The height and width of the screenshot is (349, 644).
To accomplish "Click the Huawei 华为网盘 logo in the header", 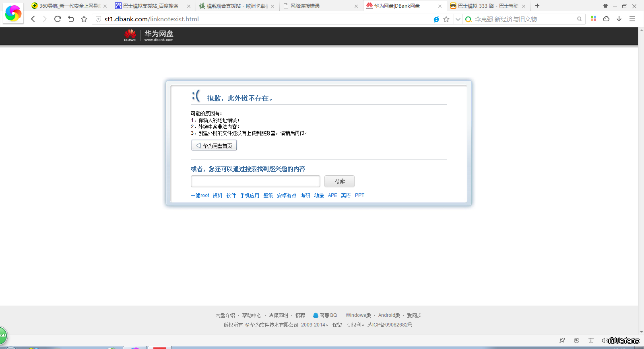I will [149, 35].
